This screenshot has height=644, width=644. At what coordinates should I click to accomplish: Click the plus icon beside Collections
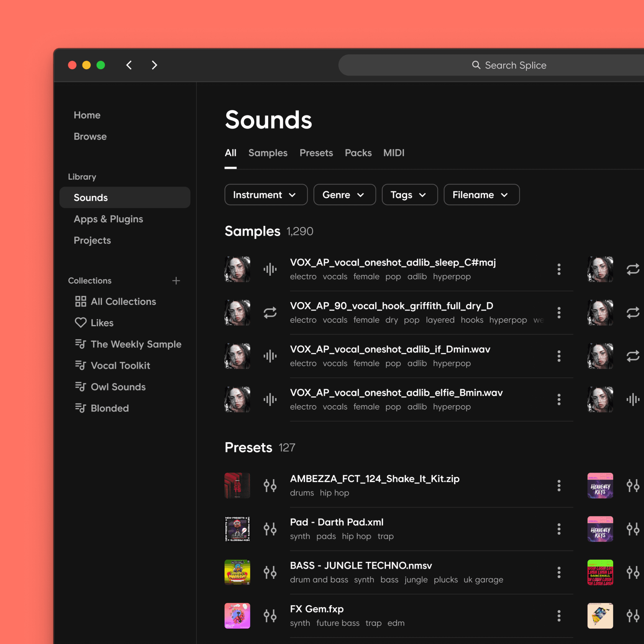176,281
